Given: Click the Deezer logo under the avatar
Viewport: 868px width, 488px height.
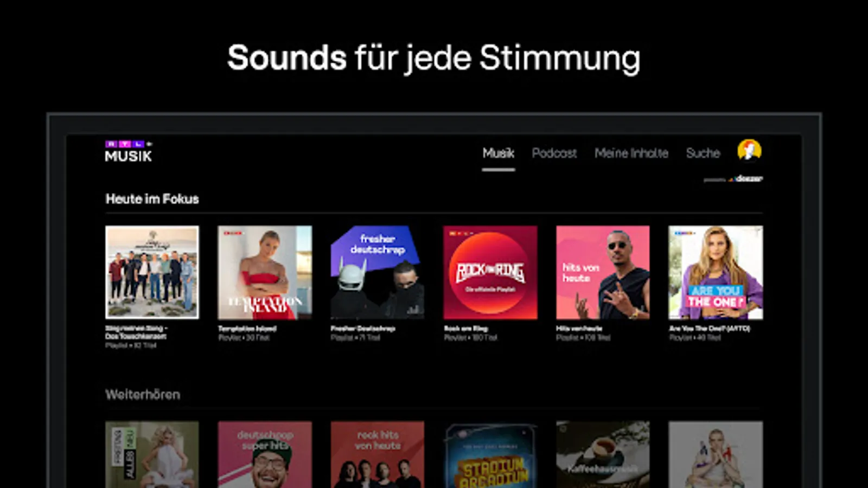Looking at the screenshot, I should tap(746, 178).
